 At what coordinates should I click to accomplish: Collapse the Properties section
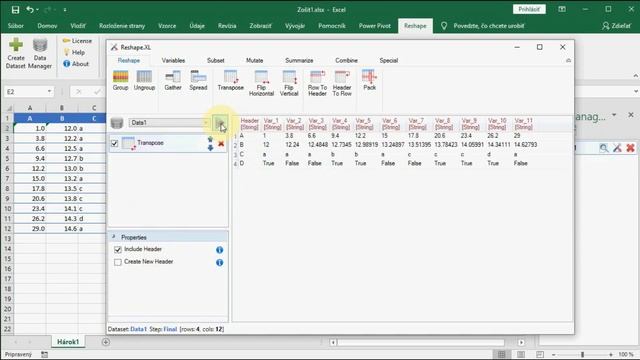(114, 237)
